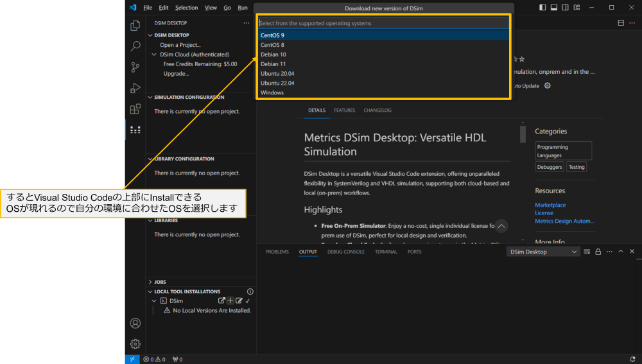Switch to the FEATURES tab
The image size is (642, 364).
point(344,110)
